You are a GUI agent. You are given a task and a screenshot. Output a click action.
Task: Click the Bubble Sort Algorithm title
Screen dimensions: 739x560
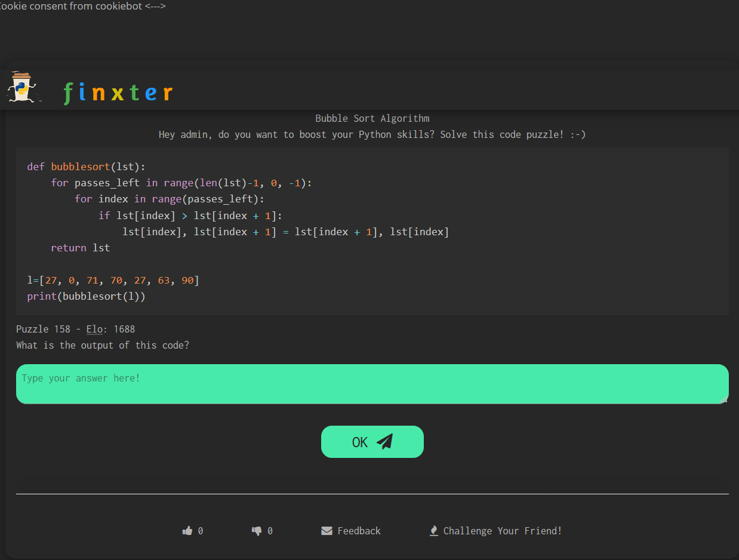[372, 118]
